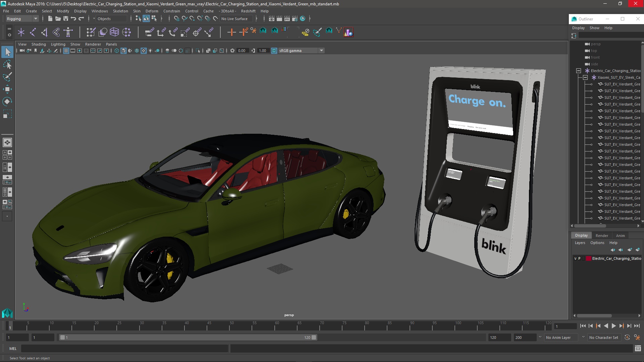Image resolution: width=644 pixels, height=362 pixels.
Task: Open layer editor Options menu
Action: pos(597,243)
